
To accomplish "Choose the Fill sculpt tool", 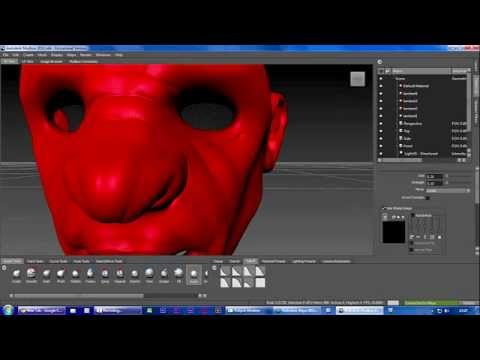I will click(179, 275).
